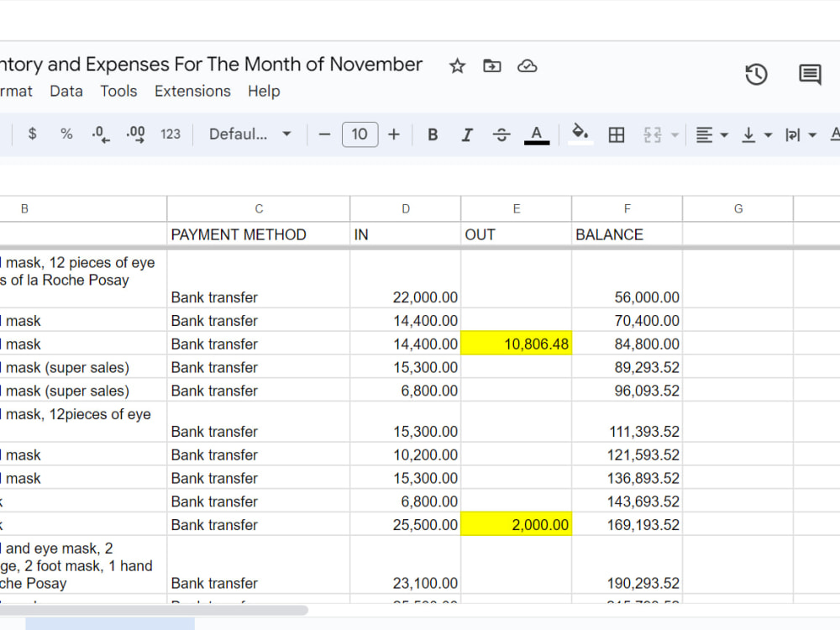The width and height of the screenshot is (840, 630).
Task: Open the text color picker
Action: [536, 134]
